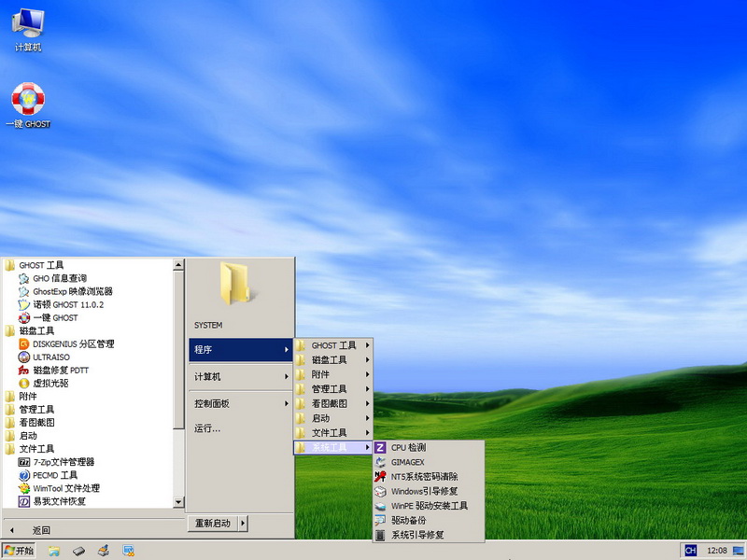Viewport: 747px width, 560px height.
Task: Click the disk drive taskbar icon
Action: pos(78,551)
